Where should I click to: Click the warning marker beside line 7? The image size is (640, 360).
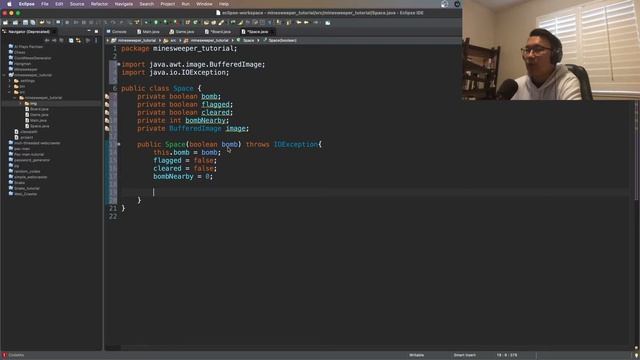tap(107, 97)
